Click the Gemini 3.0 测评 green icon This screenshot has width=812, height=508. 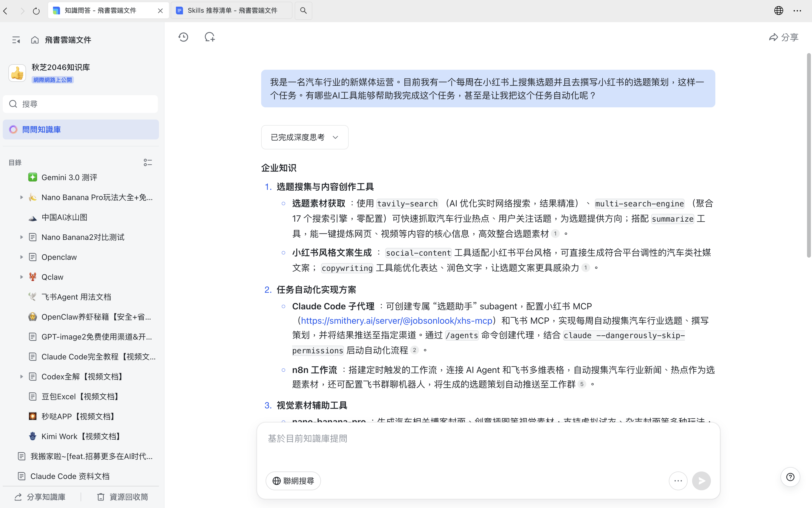[33, 177]
